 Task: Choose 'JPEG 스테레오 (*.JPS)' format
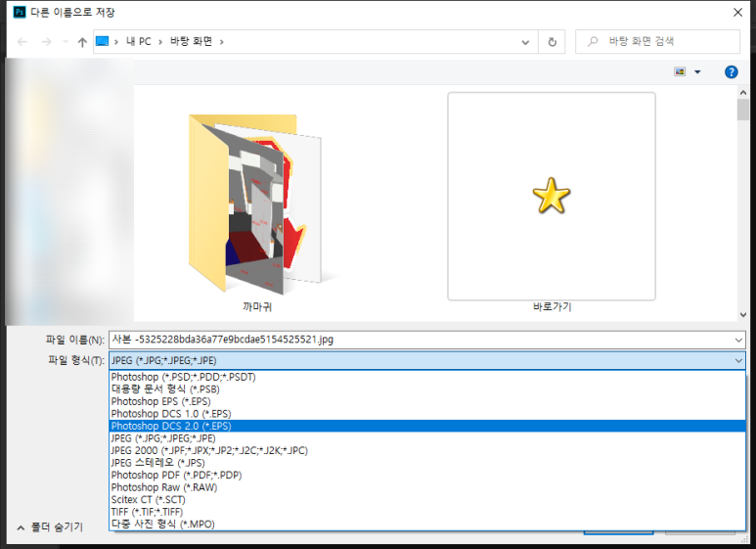point(427,463)
